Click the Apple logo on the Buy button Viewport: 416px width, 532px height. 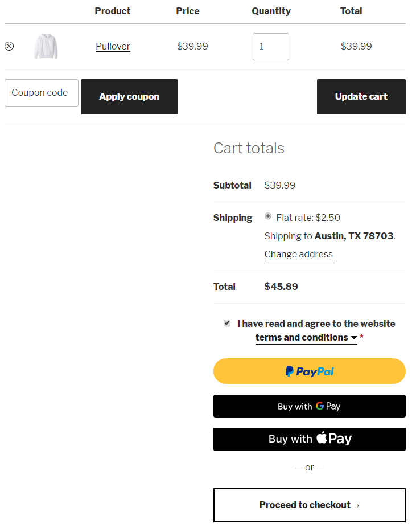point(322,438)
